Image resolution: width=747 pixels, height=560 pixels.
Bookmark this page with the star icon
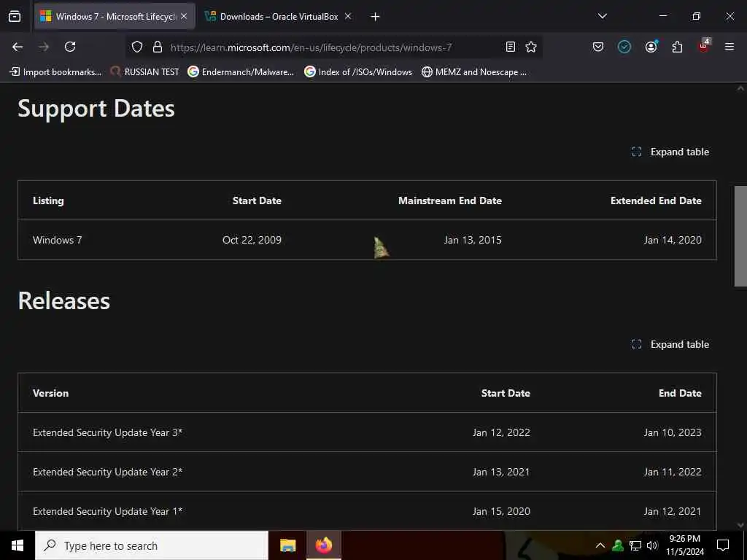[531, 47]
